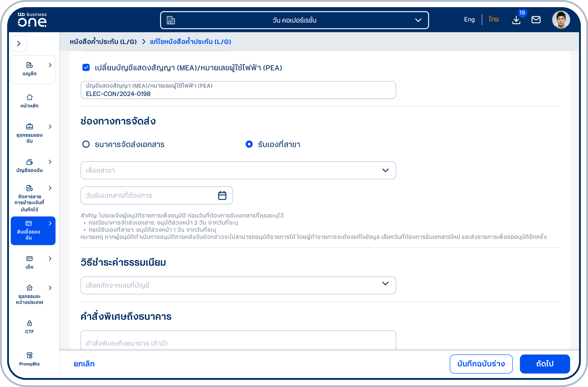Open PrompBiz from the sidebar
The width and height of the screenshot is (588, 387).
click(29, 359)
